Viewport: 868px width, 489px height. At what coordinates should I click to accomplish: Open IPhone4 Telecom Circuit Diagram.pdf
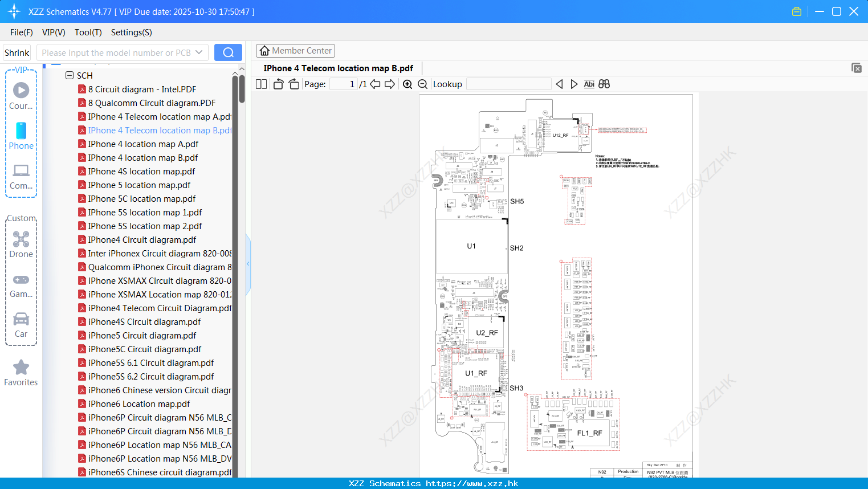pyautogui.click(x=155, y=308)
